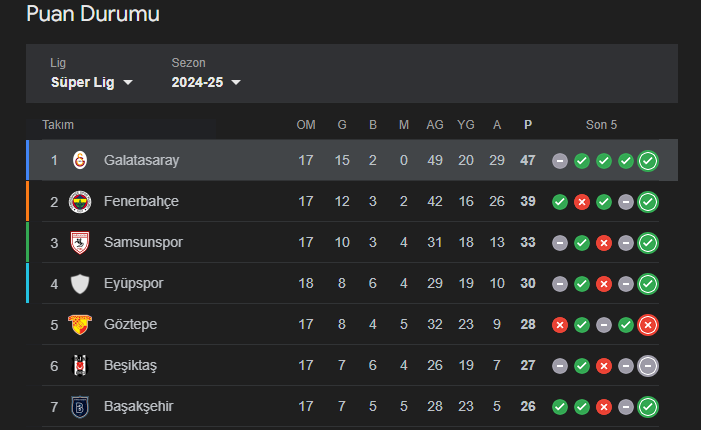The image size is (701, 430).
Task: Click Galatasaray's latest win result icon
Action: pos(648,161)
